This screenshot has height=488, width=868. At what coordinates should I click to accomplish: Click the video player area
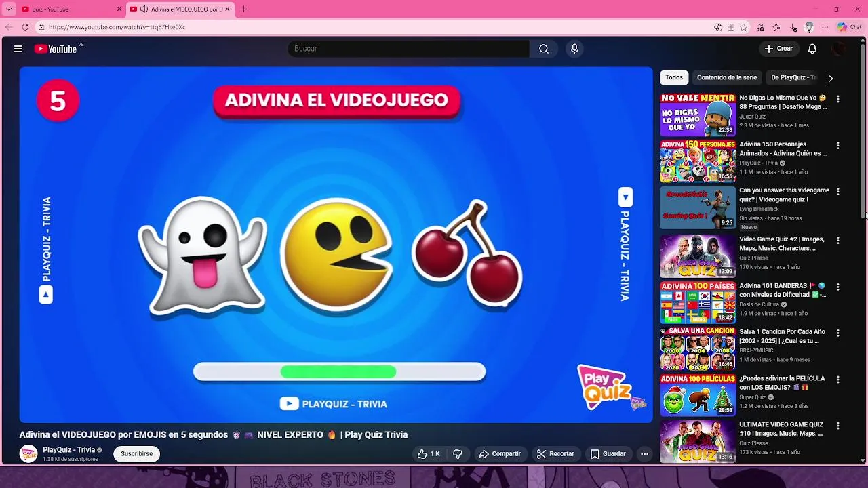tap(336, 245)
